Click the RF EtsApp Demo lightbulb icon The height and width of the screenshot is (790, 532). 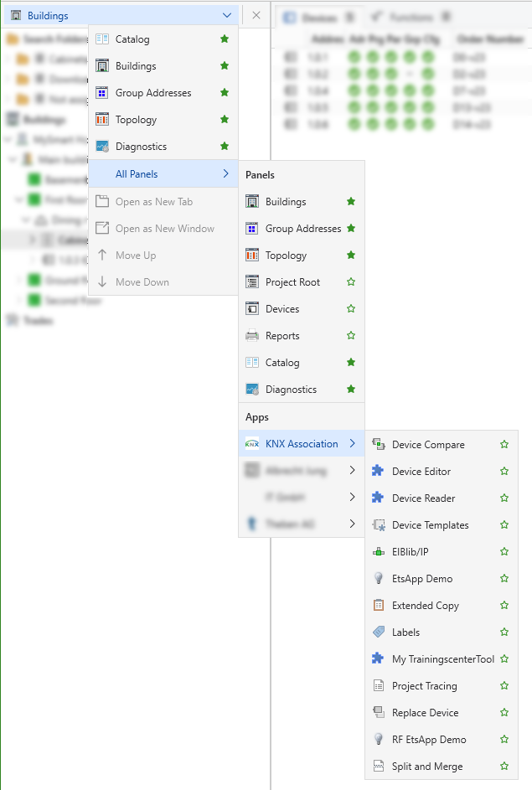coord(379,739)
